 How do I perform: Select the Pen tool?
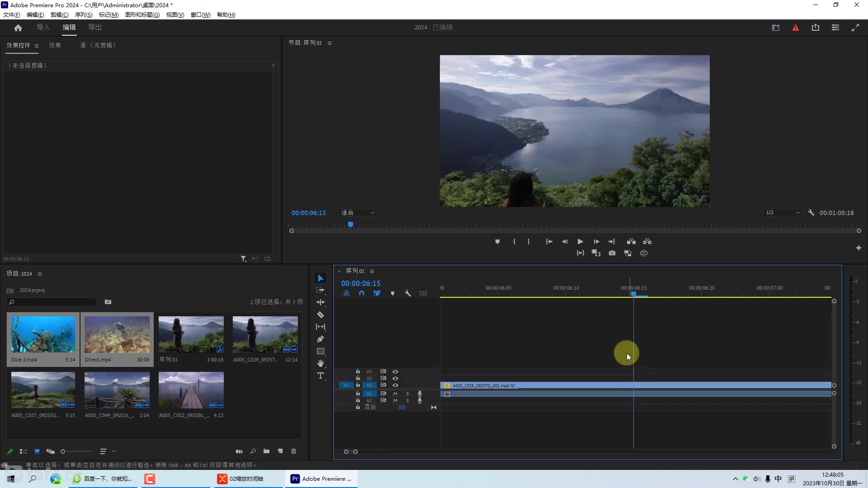pos(321,339)
